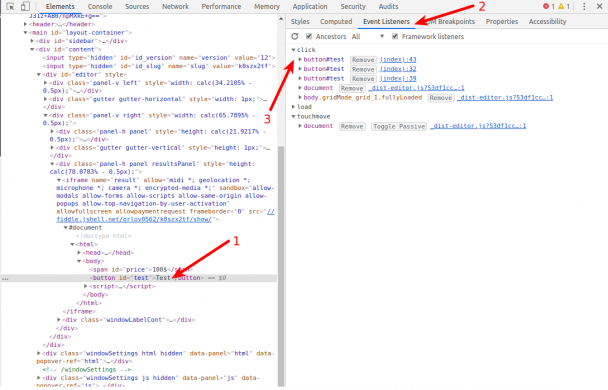Expand the head element node
The height and width of the screenshot is (390, 608).
79,252
